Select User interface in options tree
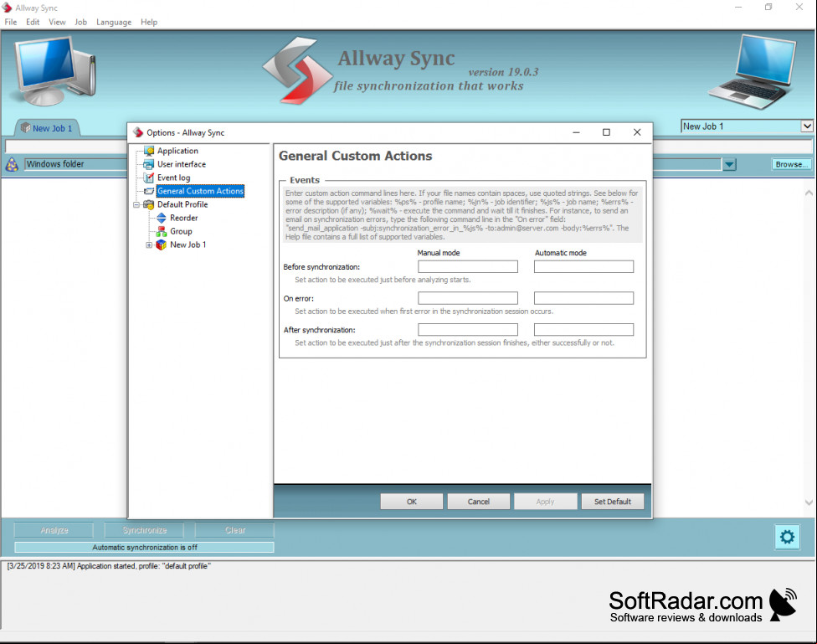Viewport: 817px width, 644px height. point(182,164)
